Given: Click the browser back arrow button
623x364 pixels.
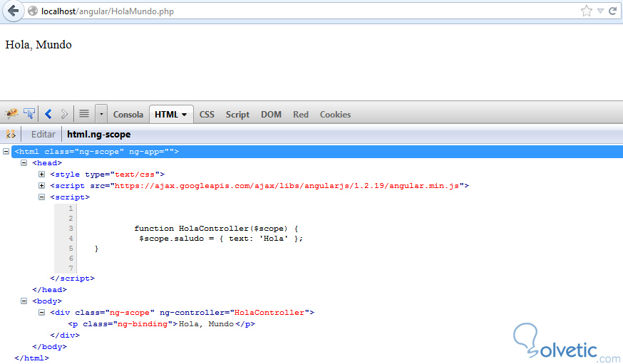Looking at the screenshot, I should point(13,11).
